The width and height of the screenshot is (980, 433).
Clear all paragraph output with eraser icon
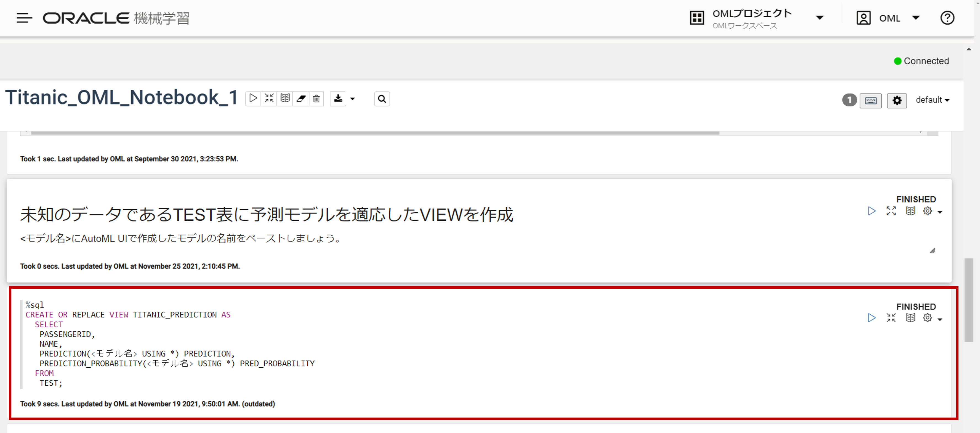(301, 98)
